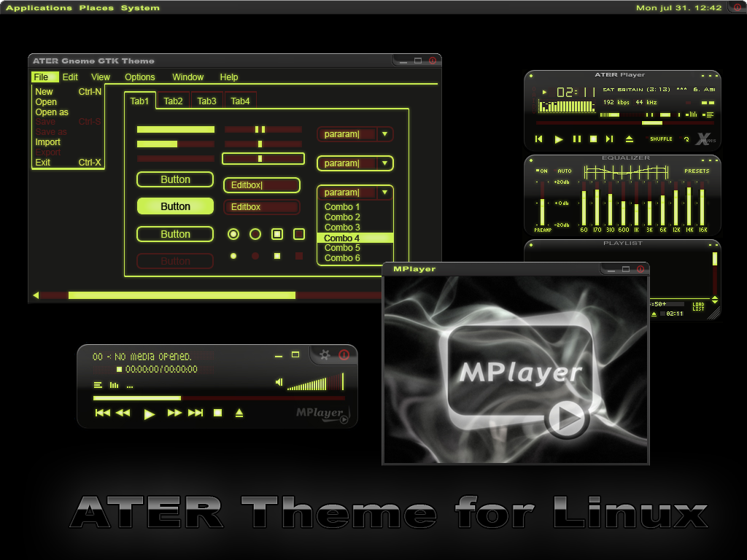Click the ATER Player seek bar handle

pyautogui.click(x=651, y=122)
